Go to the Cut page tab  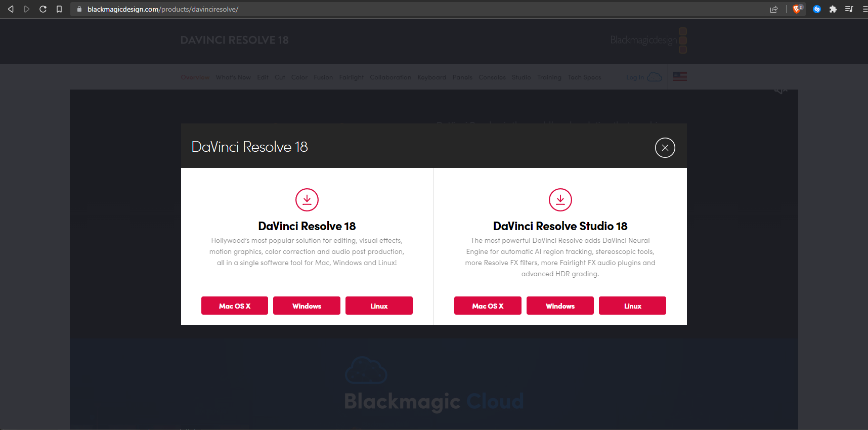point(280,77)
